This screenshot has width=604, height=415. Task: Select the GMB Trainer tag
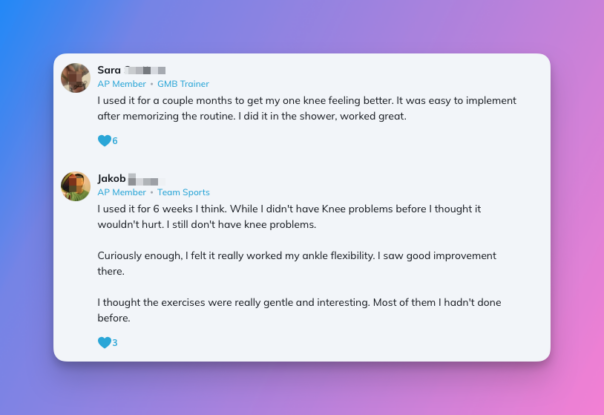[183, 84]
